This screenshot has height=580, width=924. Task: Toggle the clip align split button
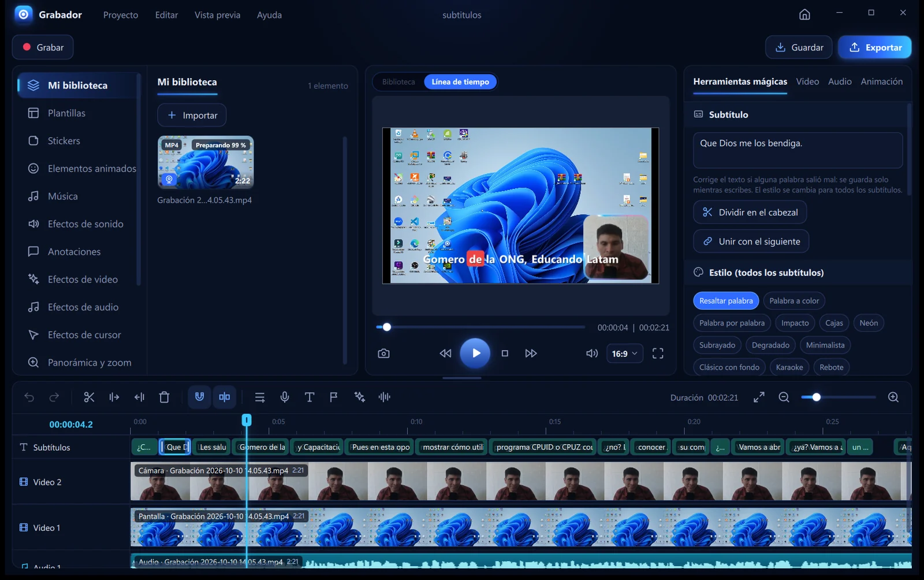pyautogui.click(x=225, y=397)
